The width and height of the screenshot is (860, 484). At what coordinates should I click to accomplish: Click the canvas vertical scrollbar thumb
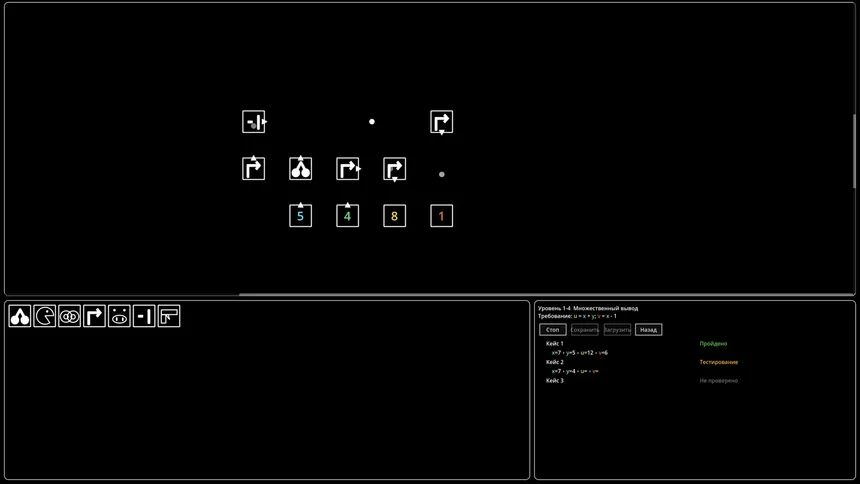click(855, 151)
